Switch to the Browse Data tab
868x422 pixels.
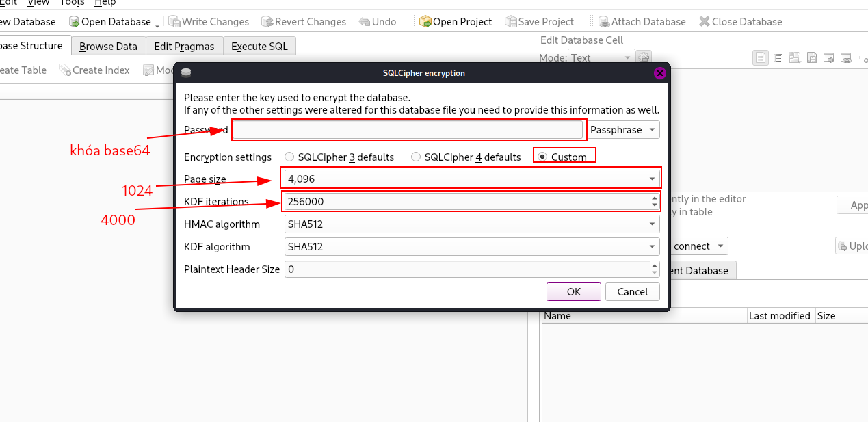point(108,47)
